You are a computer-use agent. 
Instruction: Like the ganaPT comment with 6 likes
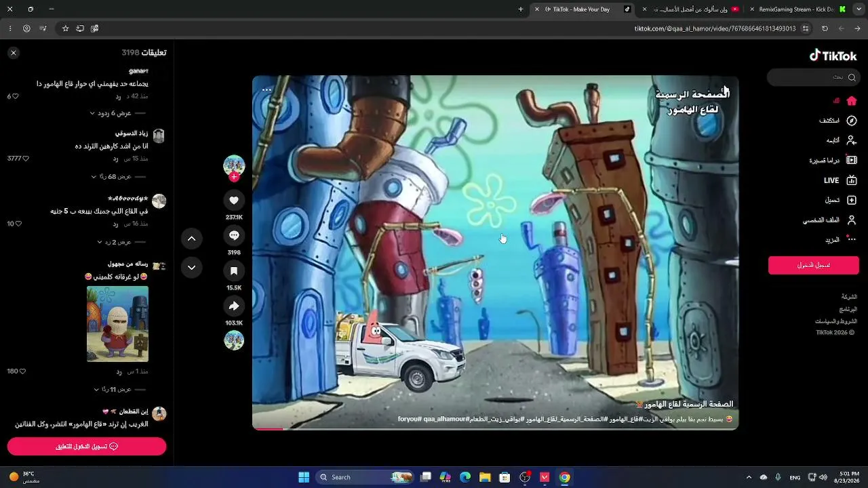pos(16,96)
